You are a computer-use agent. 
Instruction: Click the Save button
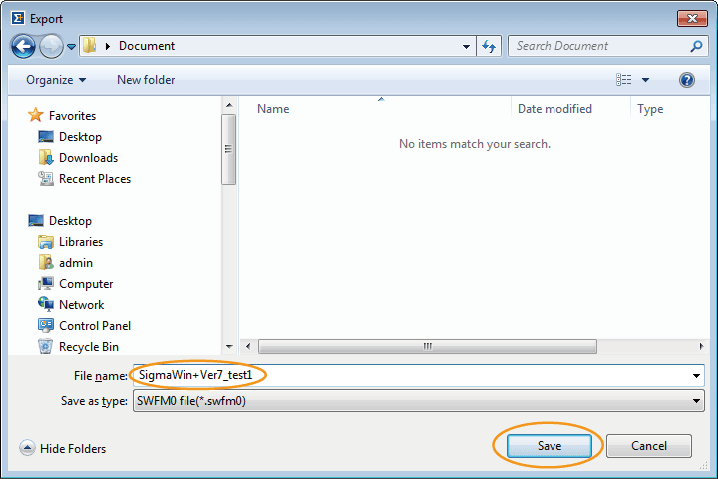pos(549,446)
